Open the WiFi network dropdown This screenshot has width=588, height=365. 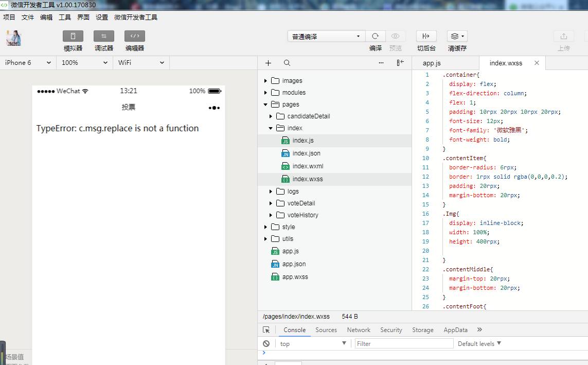pyautogui.click(x=141, y=63)
